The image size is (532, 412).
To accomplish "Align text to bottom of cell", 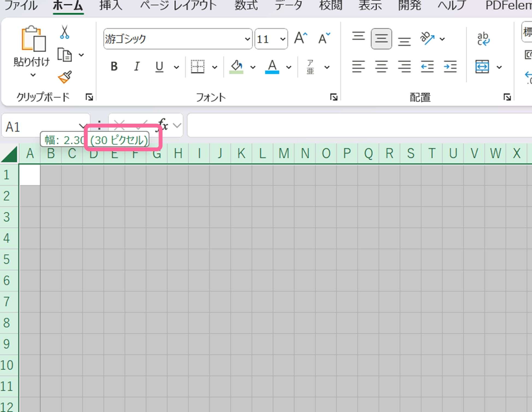I will 404,41.
